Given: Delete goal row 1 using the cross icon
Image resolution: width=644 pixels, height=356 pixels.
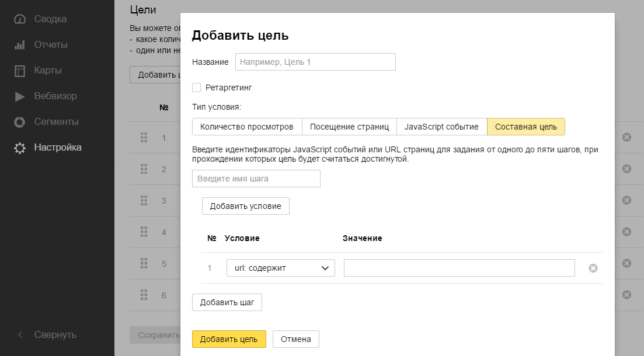Looking at the screenshot, I should (x=626, y=137).
